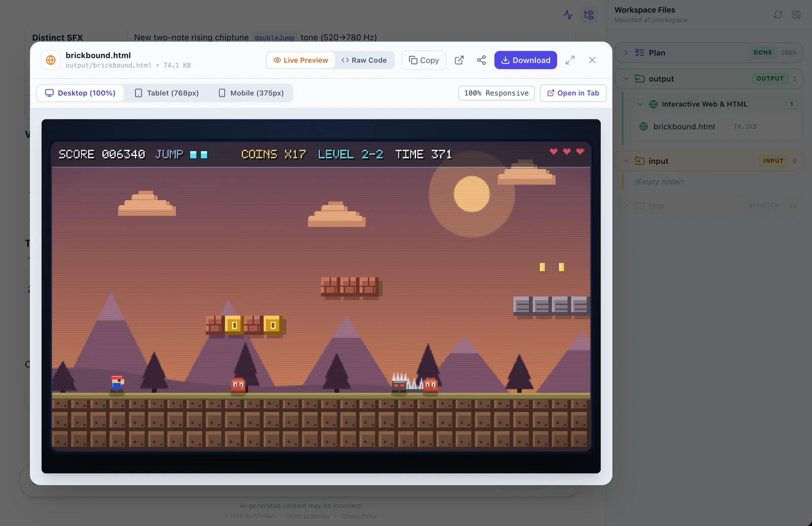Click the OUTPUT badge on output row

(770, 79)
